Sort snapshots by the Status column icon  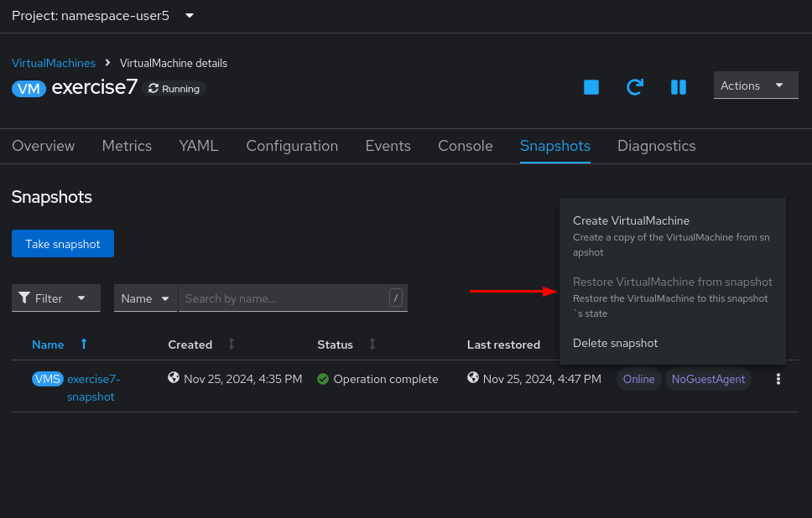coord(372,344)
